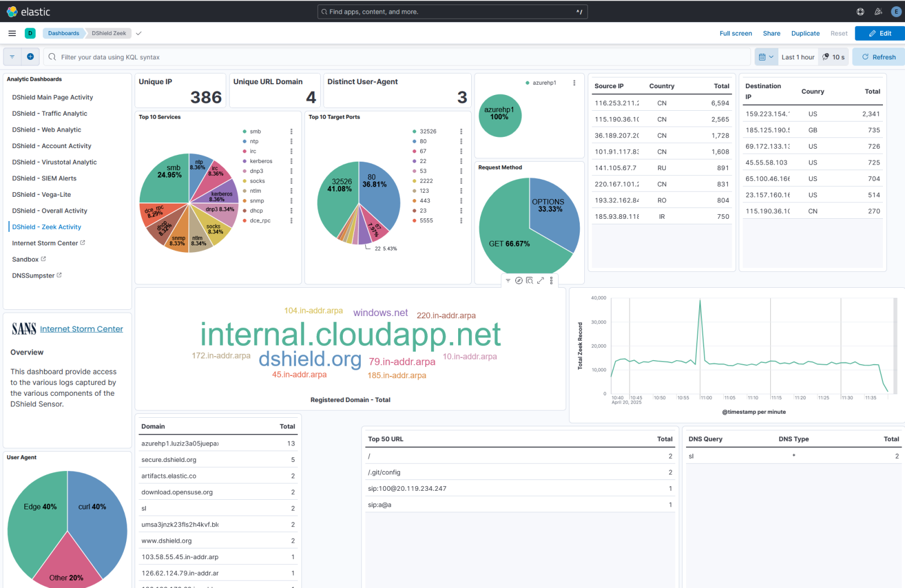Click the add filter plus icon
Viewport: 905px width, 588px height.
[31, 57]
